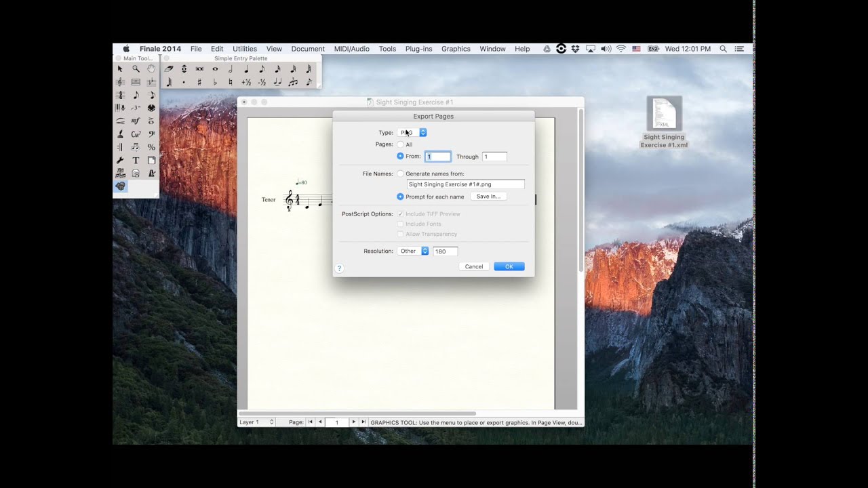This screenshot has height=488, width=868.
Task: Click the Save In... button
Action: tap(488, 197)
